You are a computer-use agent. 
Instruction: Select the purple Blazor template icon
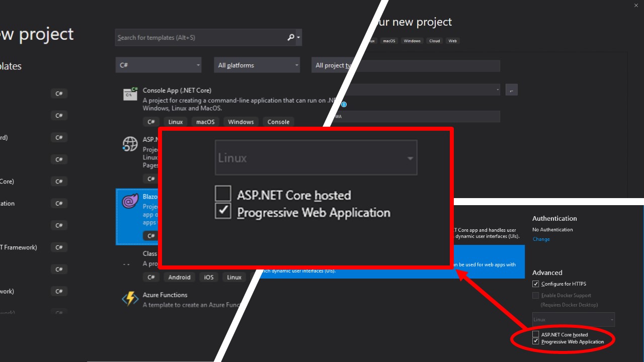point(130,201)
